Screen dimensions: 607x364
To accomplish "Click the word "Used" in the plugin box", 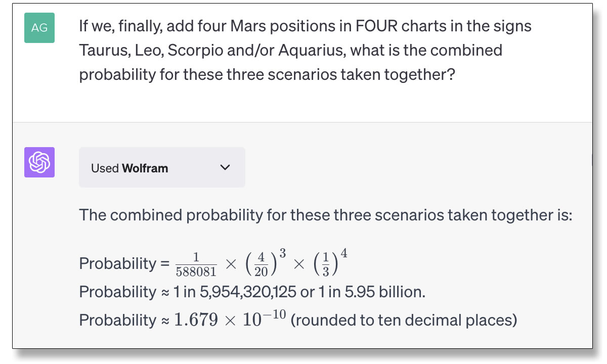I will [x=105, y=168].
